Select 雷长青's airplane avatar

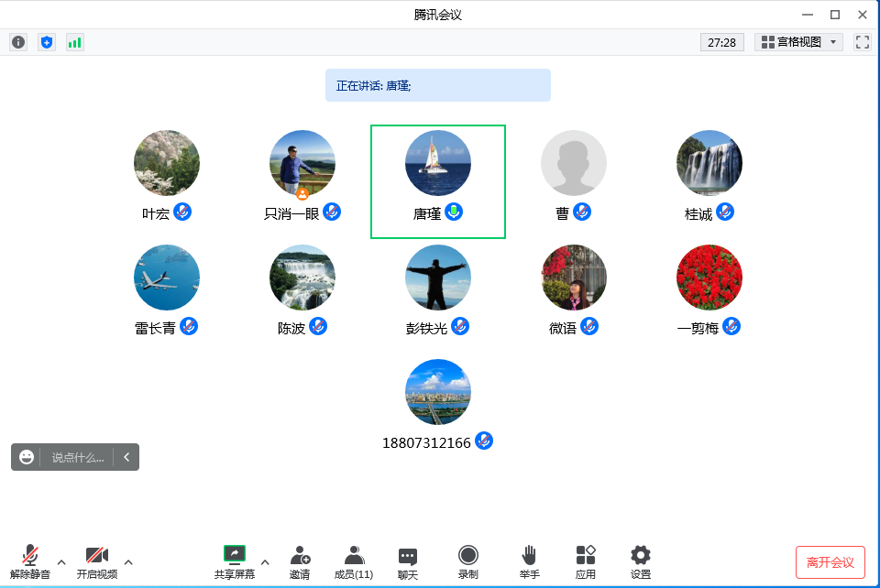point(167,278)
